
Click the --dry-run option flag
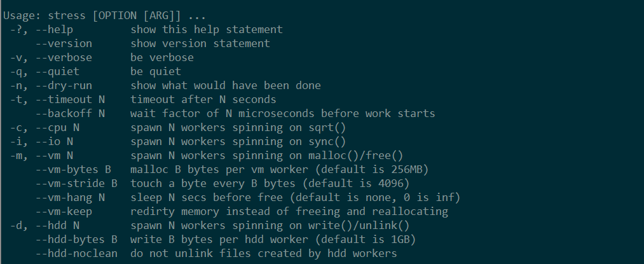coord(64,86)
